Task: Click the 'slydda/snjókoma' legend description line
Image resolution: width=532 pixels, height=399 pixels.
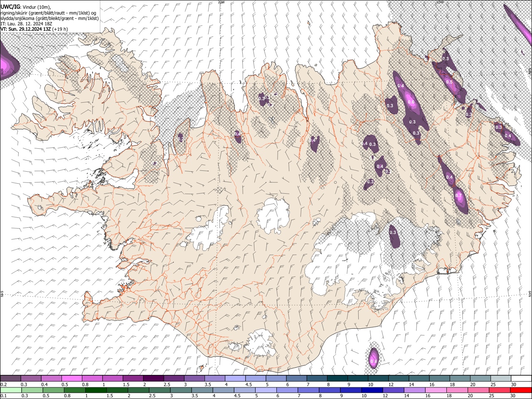Action: (49, 18)
